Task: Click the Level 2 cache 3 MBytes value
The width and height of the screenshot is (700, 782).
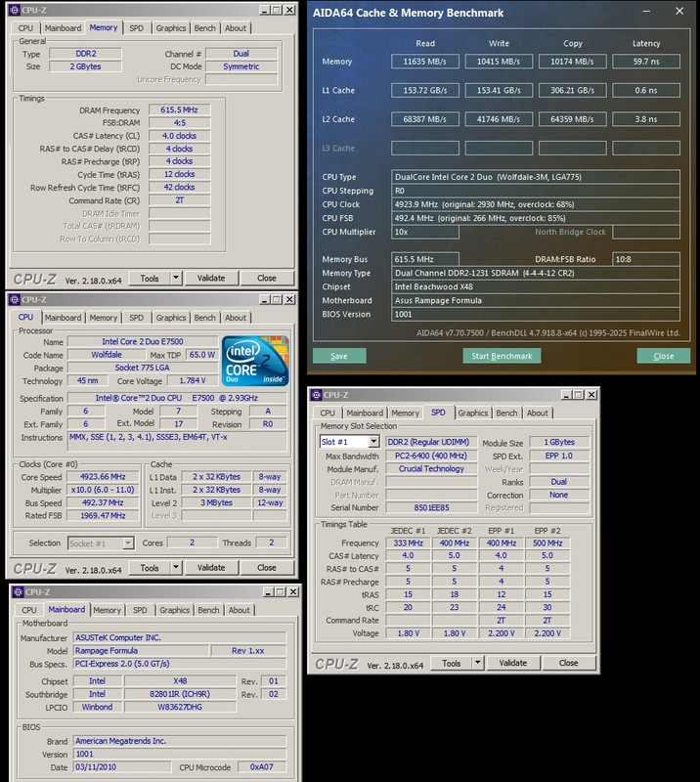Action: 216,502
